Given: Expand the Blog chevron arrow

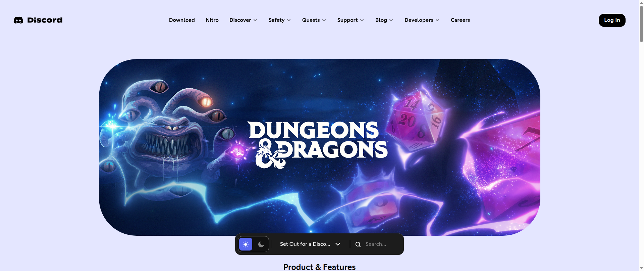Looking at the screenshot, I should [391, 20].
